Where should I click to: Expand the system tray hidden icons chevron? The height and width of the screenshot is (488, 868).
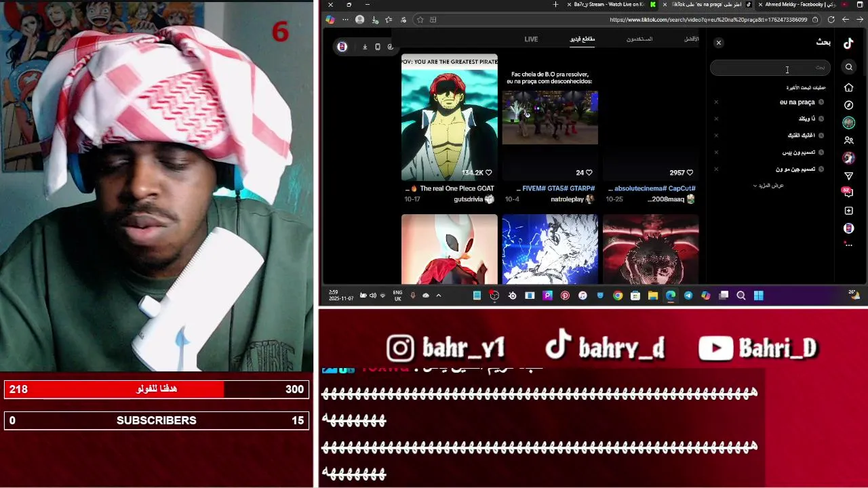coord(439,296)
